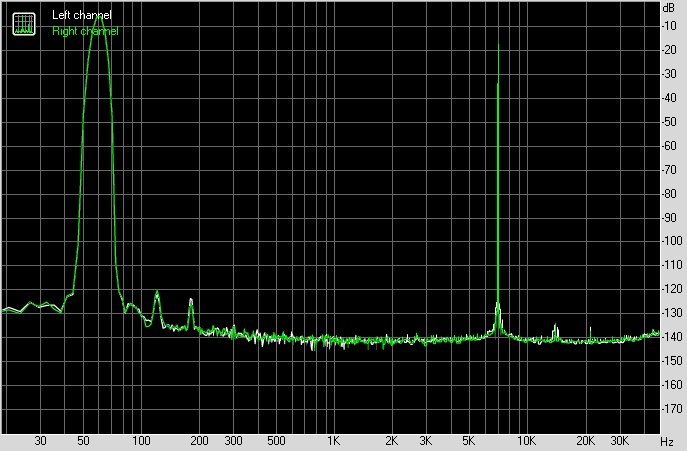Click the 200 frequency axis label
Screen dimensions: 687x451
199,441
